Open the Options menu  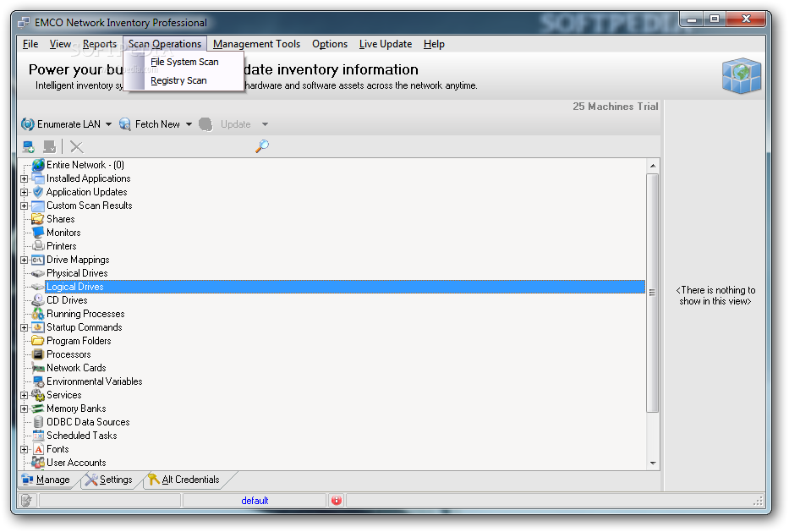(x=330, y=44)
